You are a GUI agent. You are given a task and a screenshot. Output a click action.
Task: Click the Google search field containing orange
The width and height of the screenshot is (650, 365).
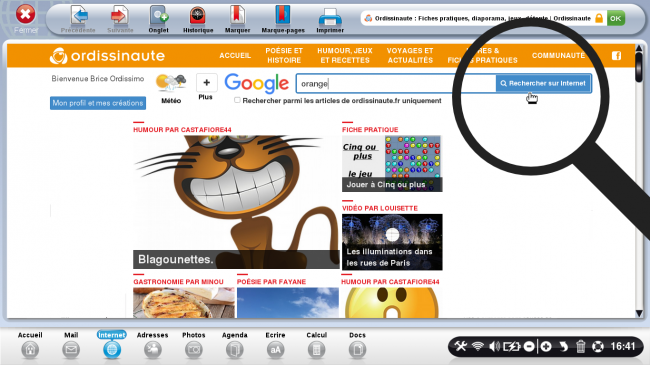[396, 83]
